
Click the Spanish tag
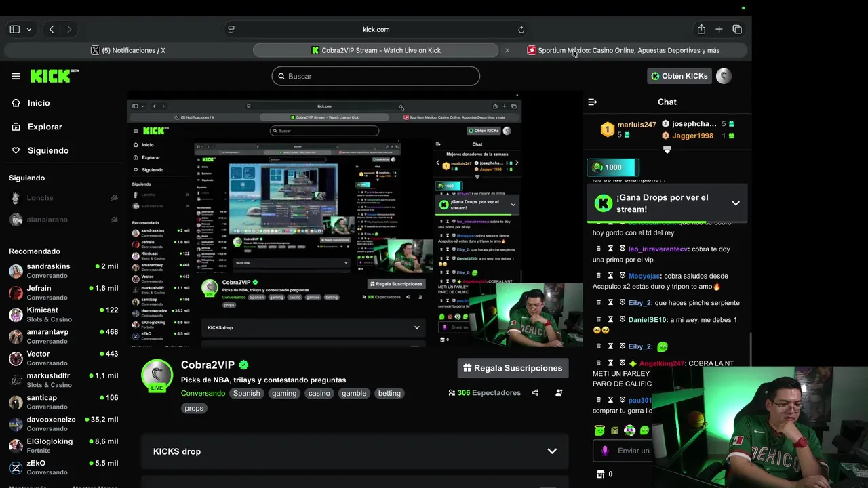point(247,393)
